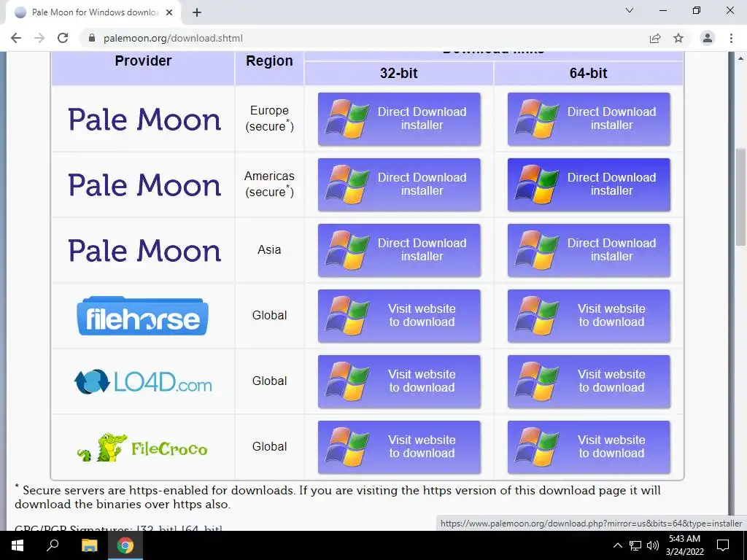Screen dimensions: 747x560
Task: Show hidden system tray icons
Action: [x=617, y=545]
